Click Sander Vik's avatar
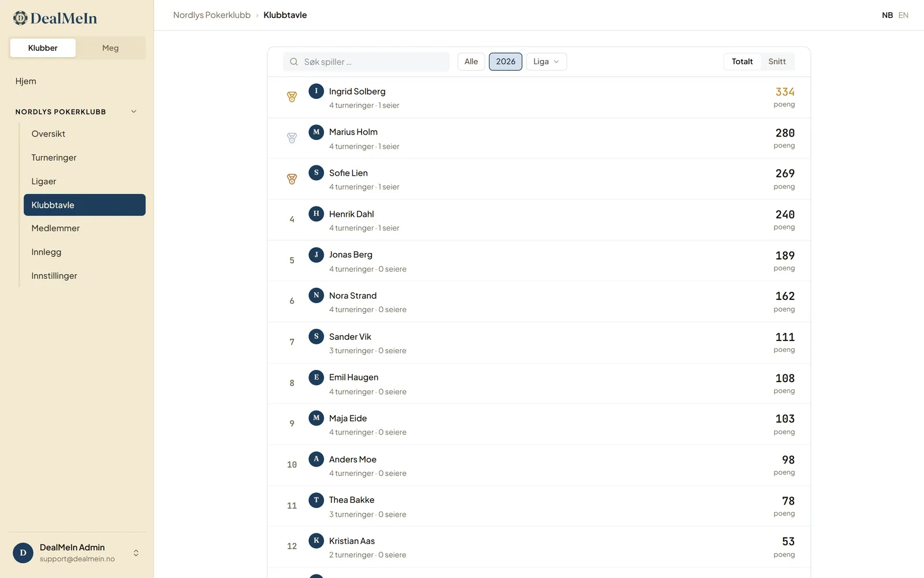This screenshot has height=578, width=924. point(316,336)
